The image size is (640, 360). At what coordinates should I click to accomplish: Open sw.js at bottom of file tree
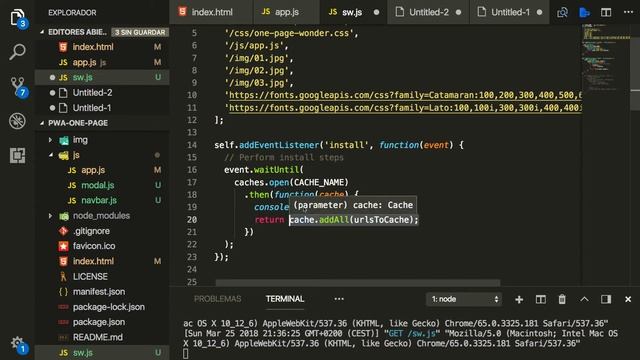[x=102, y=353]
